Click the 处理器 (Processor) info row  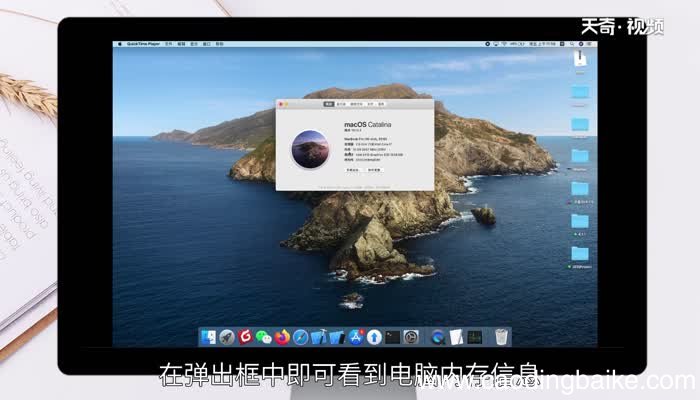click(x=368, y=144)
